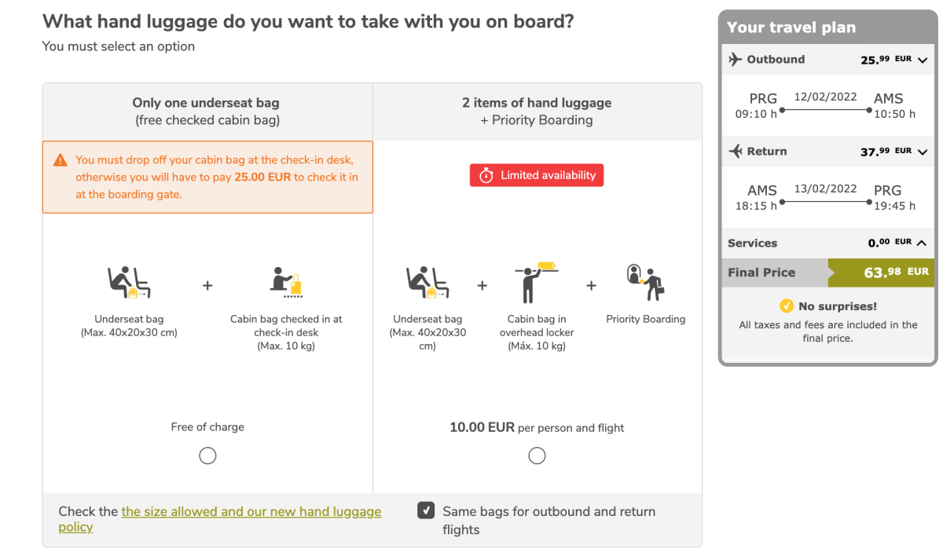Click the 2 items of hand luggage header

(537, 111)
